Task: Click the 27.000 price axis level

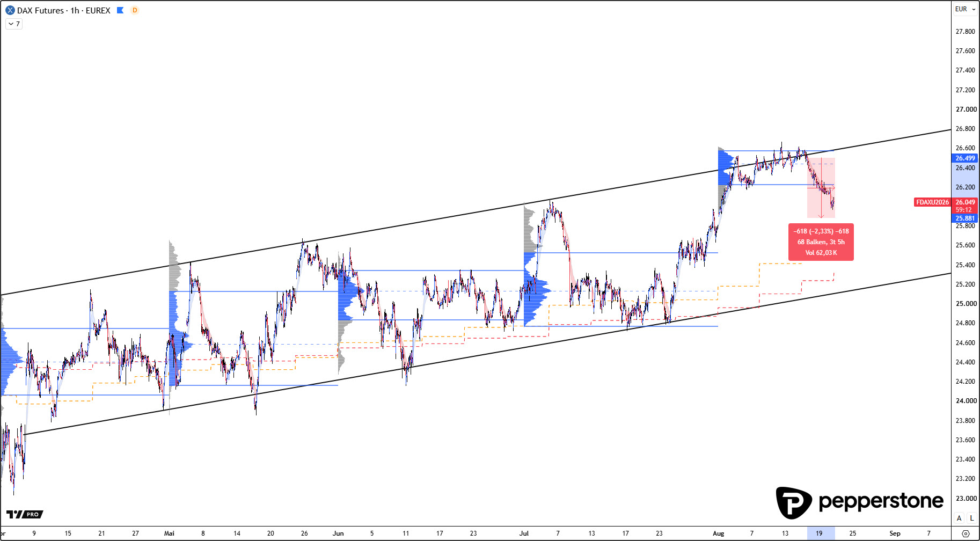Action: [x=965, y=109]
